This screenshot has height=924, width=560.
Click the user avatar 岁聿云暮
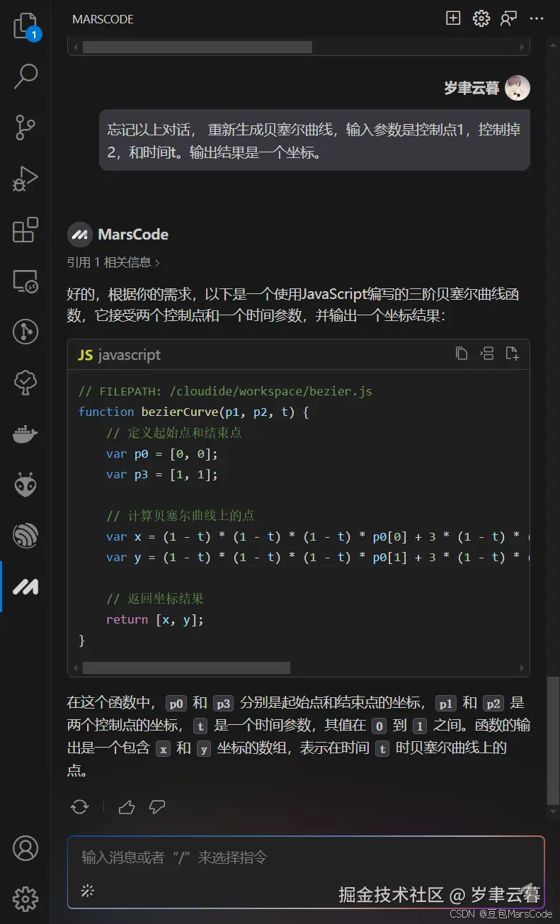click(x=518, y=88)
